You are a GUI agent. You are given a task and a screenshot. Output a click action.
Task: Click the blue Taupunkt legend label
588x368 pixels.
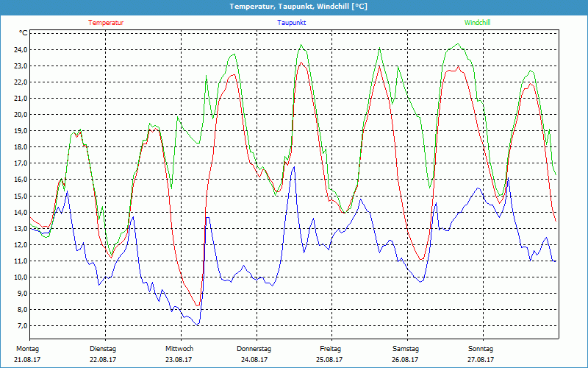coord(291,23)
